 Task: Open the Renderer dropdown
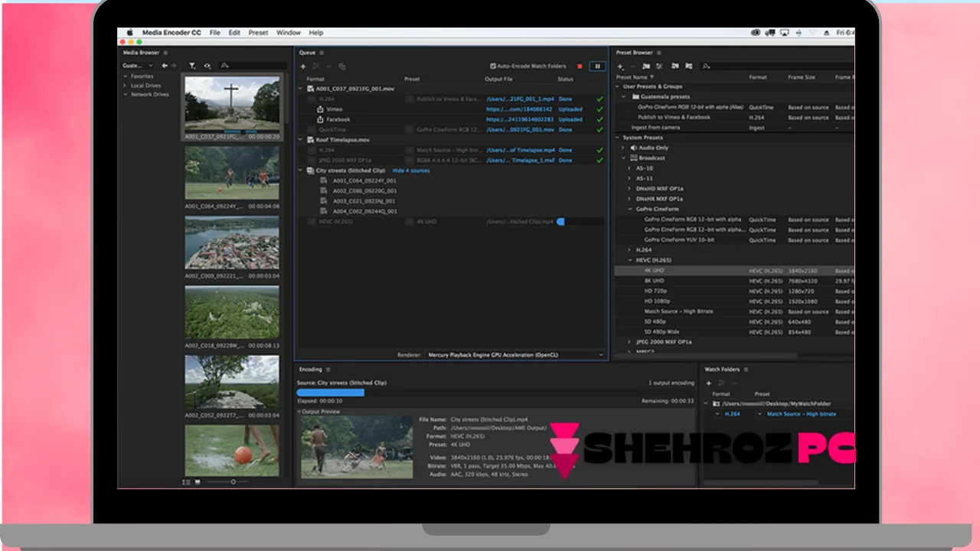(x=515, y=355)
